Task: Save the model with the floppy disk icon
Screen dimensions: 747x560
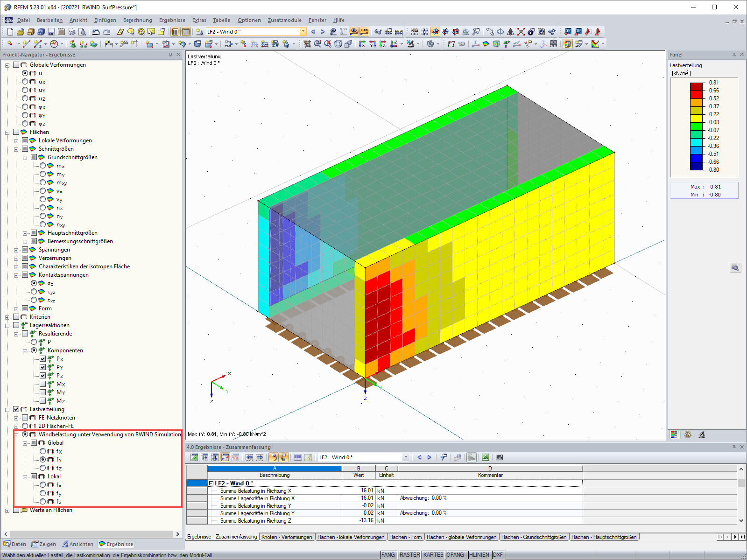Action: [51, 32]
